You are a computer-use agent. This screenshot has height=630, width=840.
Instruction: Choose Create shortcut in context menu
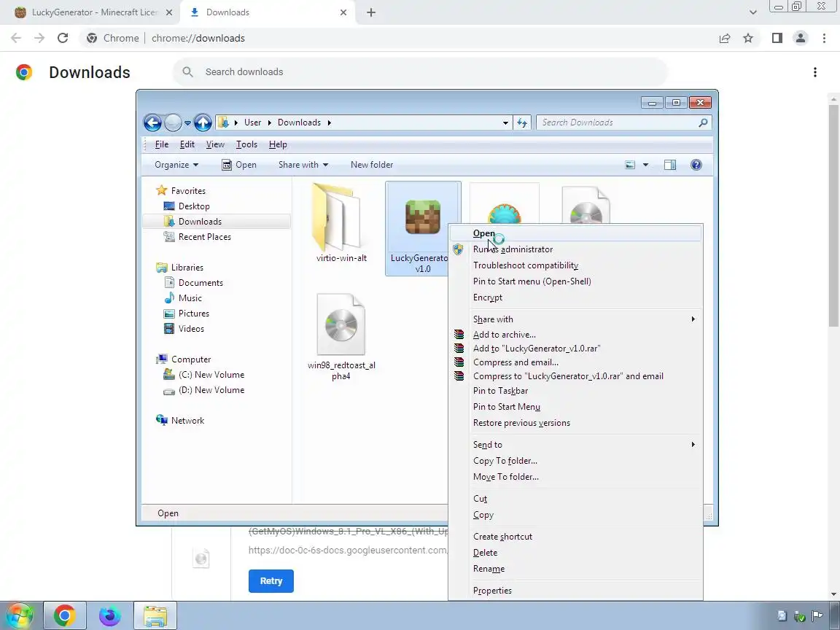[x=575, y=536]
